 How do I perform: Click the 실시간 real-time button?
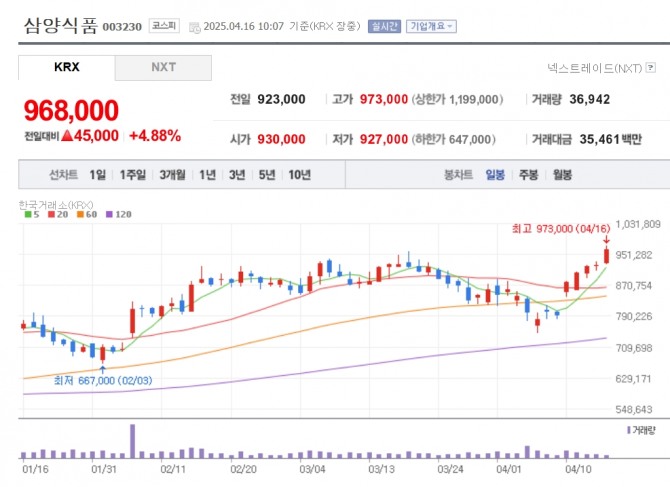pos(384,26)
